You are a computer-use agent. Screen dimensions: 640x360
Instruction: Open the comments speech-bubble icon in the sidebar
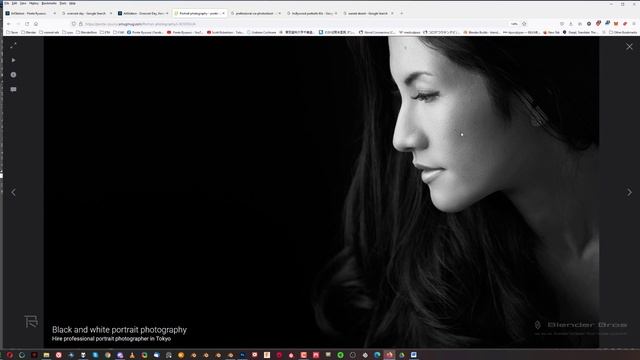(13, 89)
